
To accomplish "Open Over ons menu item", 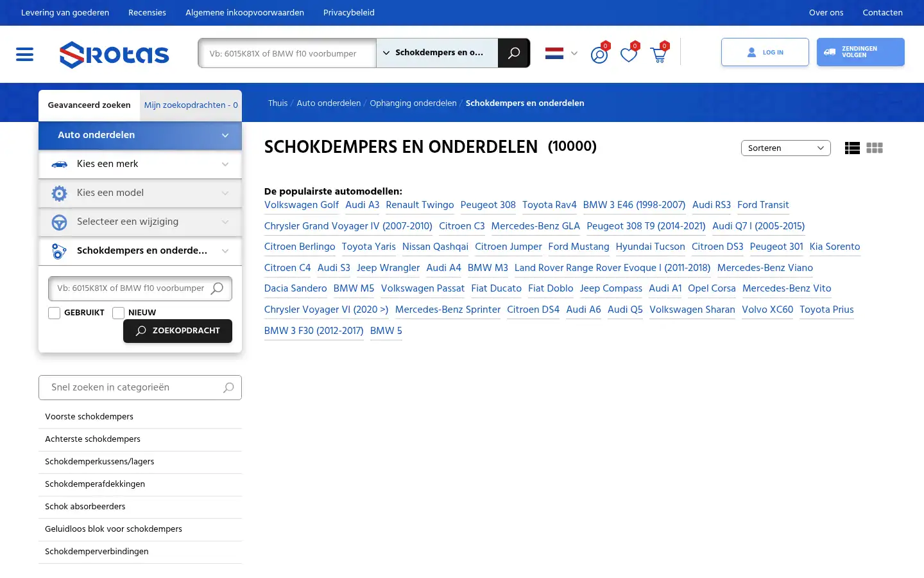I will (826, 13).
